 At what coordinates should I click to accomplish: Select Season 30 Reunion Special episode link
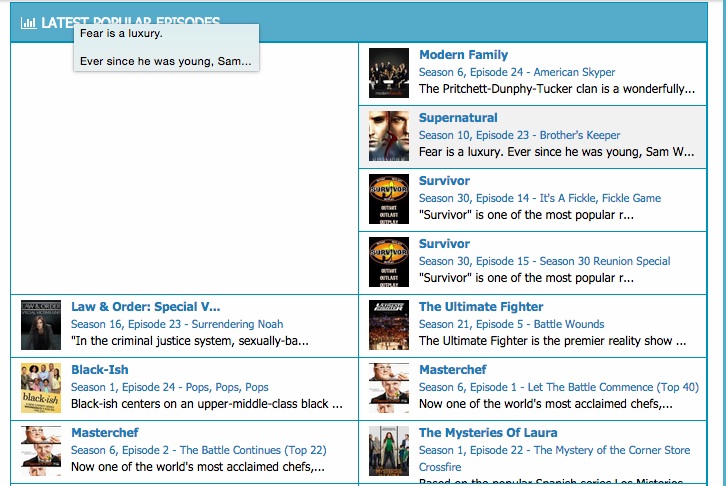tap(544, 261)
